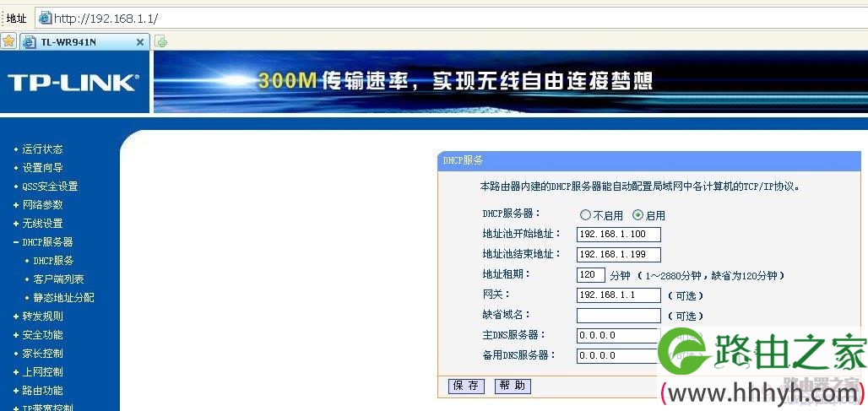Click the address bar URL field

click(451, 18)
